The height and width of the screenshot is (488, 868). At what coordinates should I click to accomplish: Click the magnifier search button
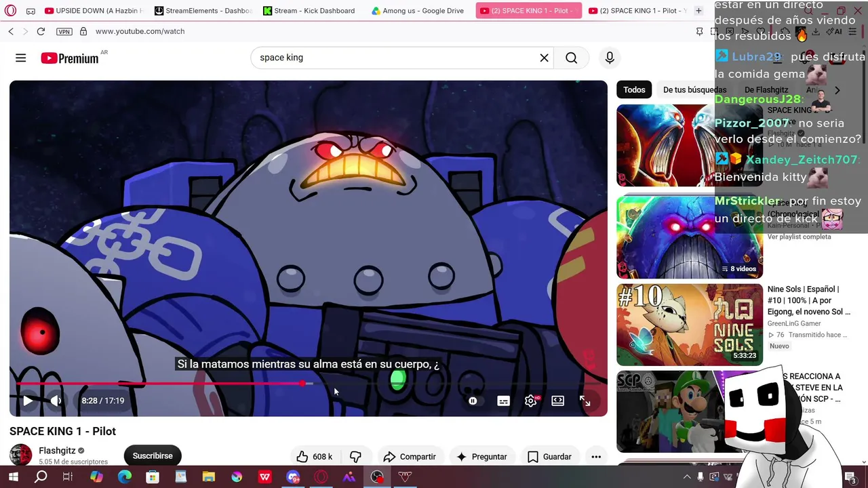(572, 58)
